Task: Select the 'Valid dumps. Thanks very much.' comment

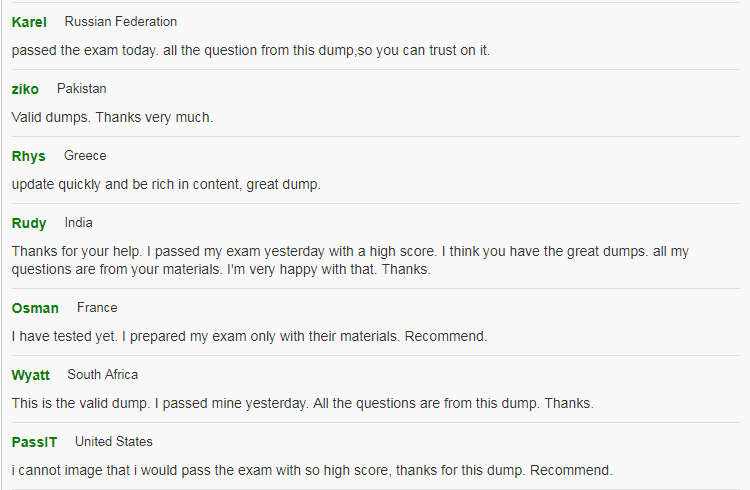Action: tap(112, 117)
